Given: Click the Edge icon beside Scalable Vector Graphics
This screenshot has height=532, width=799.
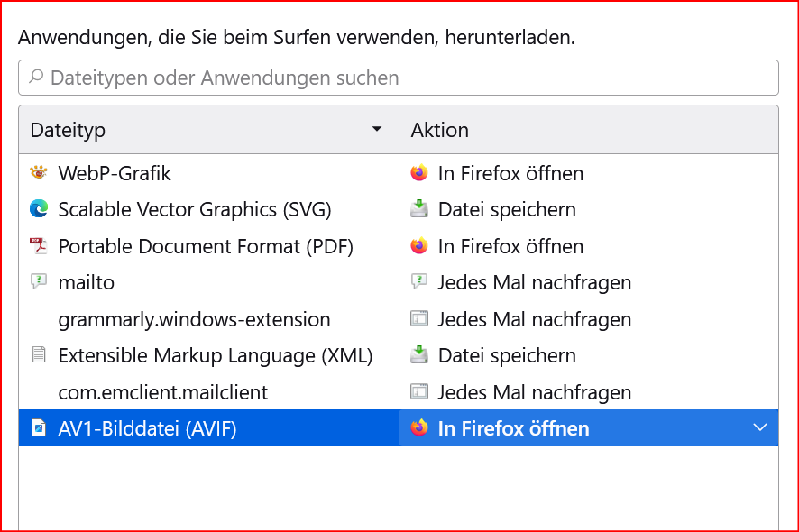Looking at the screenshot, I should (39, 209).
